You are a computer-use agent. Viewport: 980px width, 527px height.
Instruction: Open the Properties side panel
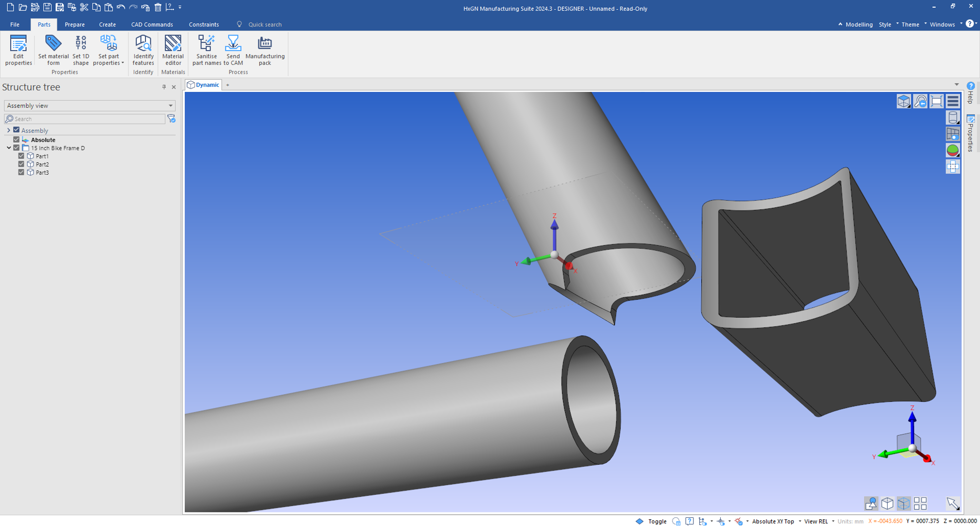coord(971,134)
